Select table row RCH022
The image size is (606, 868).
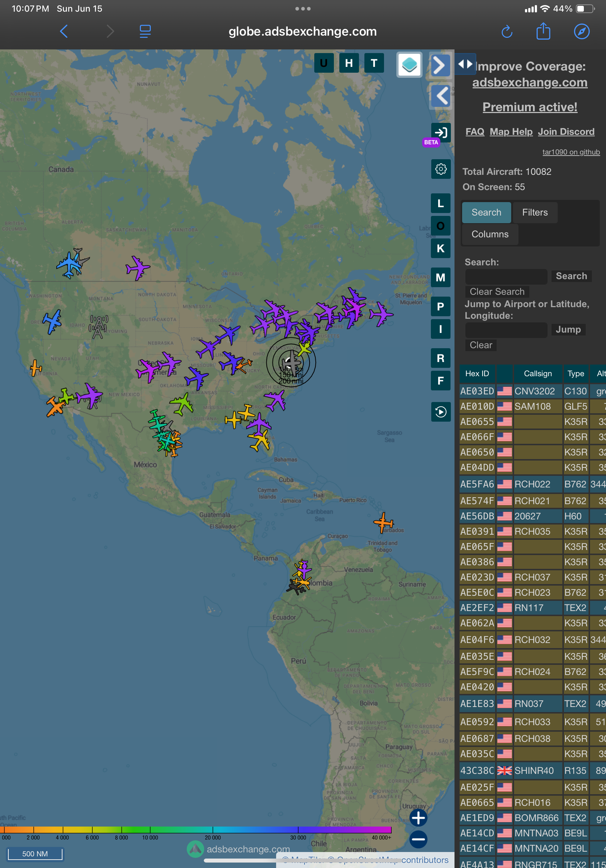[x=533, y=484]
